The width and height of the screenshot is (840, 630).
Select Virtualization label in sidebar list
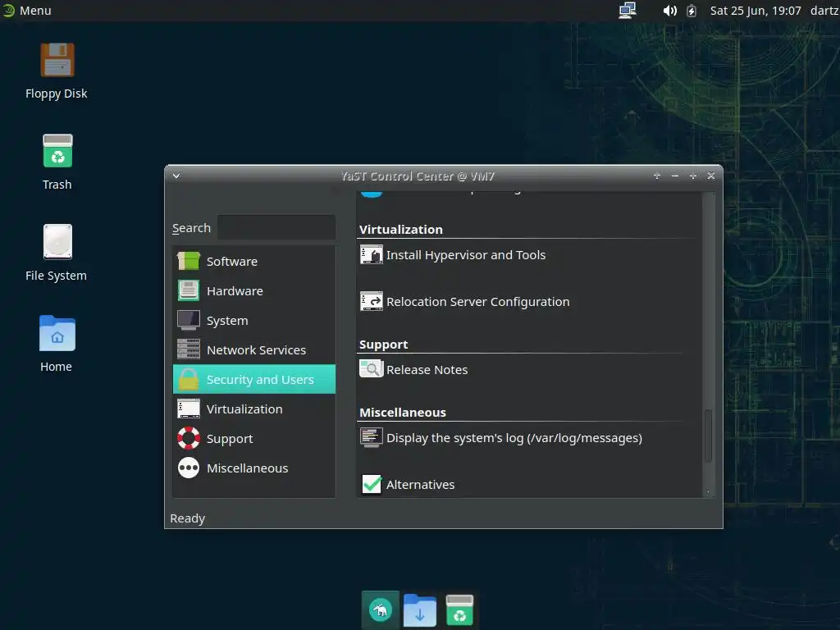(x=244, y=409)
